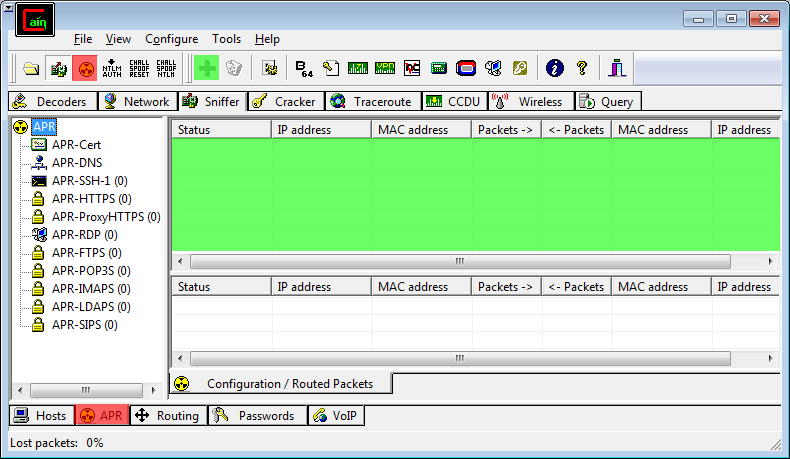Open the Syskey decoder key icon
This screenshot has width=790, height=459.
pyautogui.click(x=519, y=68)
